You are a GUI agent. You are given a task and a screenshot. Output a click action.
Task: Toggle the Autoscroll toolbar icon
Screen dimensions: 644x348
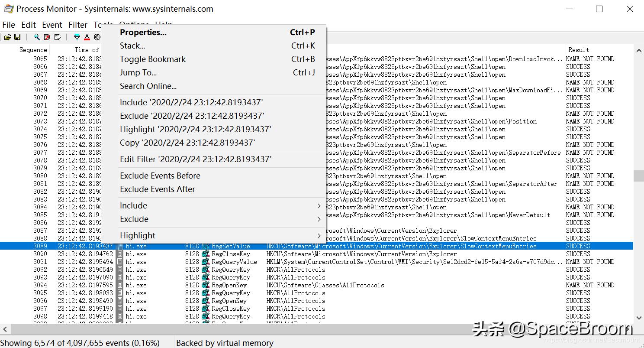pos(47,37)
